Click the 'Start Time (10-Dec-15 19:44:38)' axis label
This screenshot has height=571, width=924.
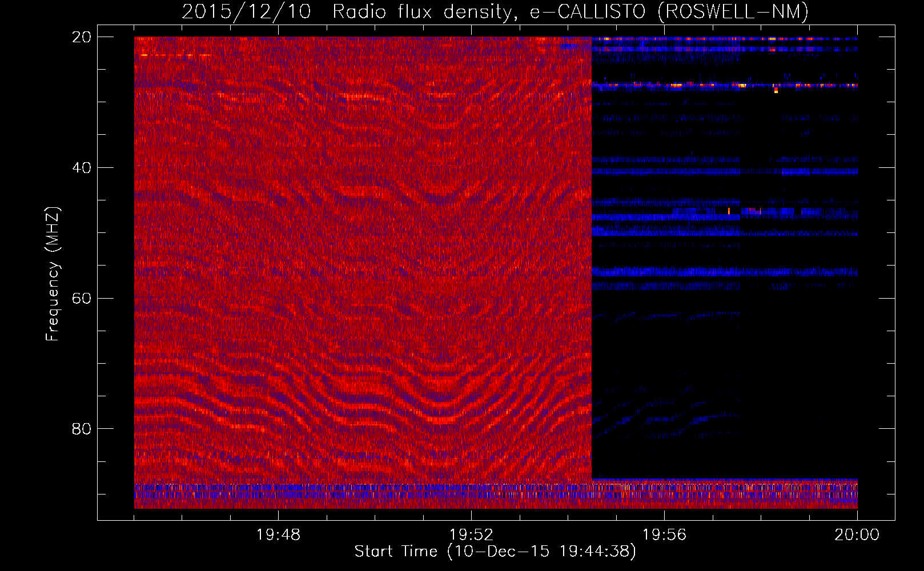pyautogui.click(x=495, y=552)
